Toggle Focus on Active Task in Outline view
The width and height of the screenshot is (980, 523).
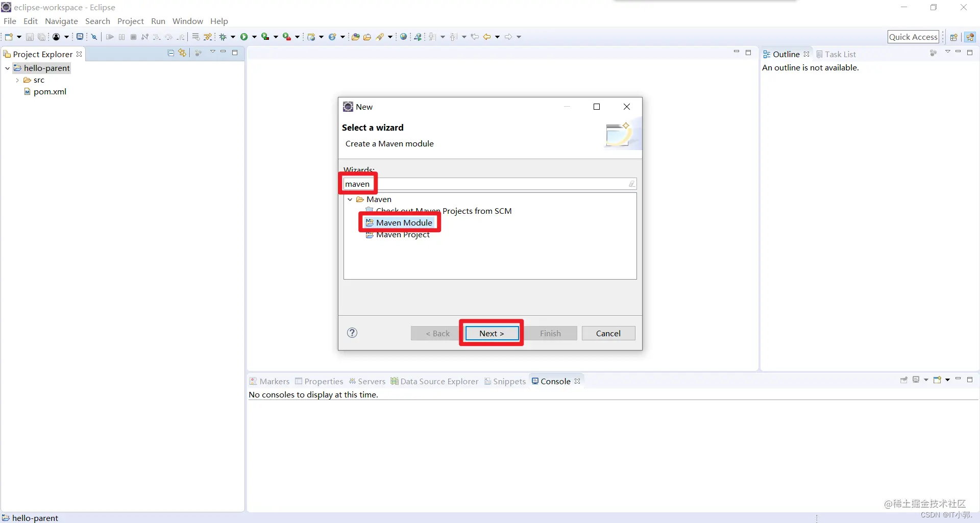(x=933, y=53)
